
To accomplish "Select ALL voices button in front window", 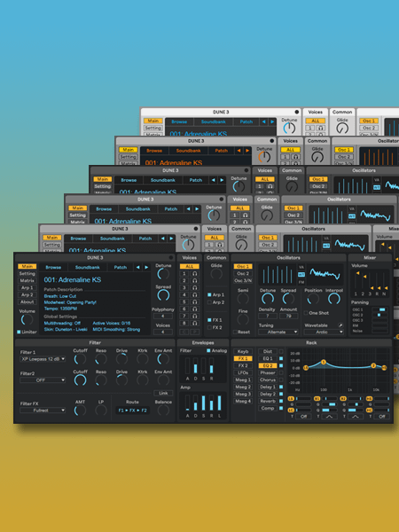I will (190, 266).
